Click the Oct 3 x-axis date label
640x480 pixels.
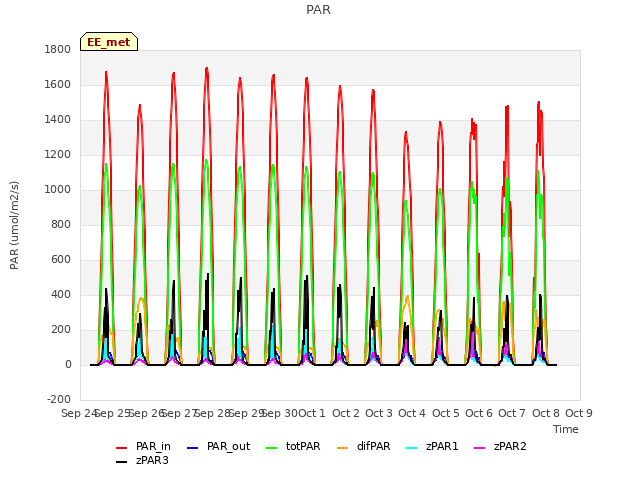[379, 413]
